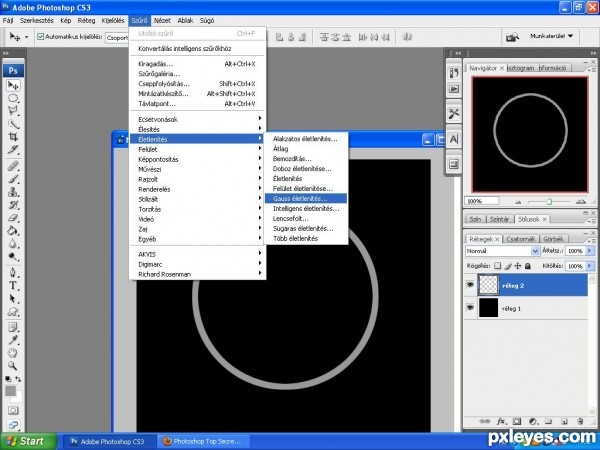Viewport: 600px width, 450px height.
Task: Toggle Quick Mask mode
Action: point(13,411)
